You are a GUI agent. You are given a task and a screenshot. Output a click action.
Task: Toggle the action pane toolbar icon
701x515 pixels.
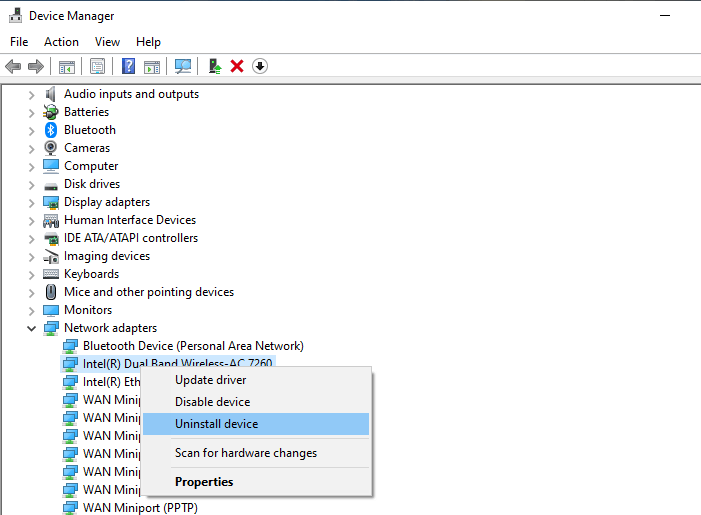[x=152, y=67]
